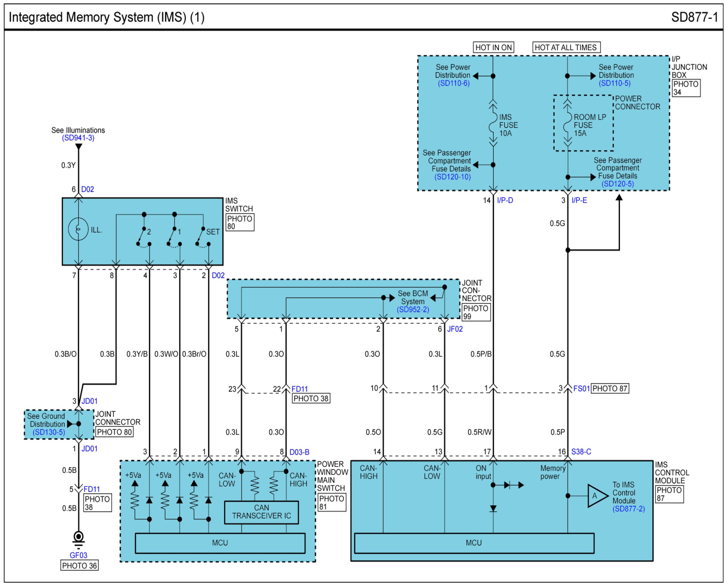728x587 pixels.
Task: Click the SD120-10 fuse details link
Action: pos(453,177)
